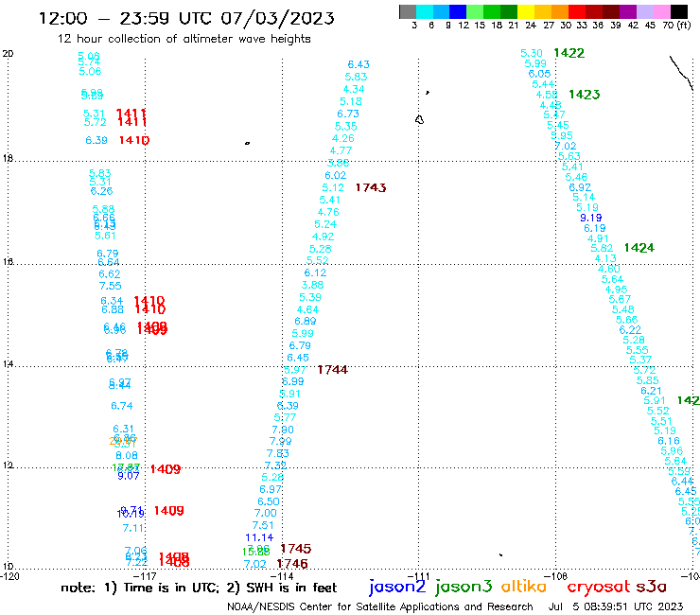
Task: Click the wave height value 6.74
Action: click(122, 406)
